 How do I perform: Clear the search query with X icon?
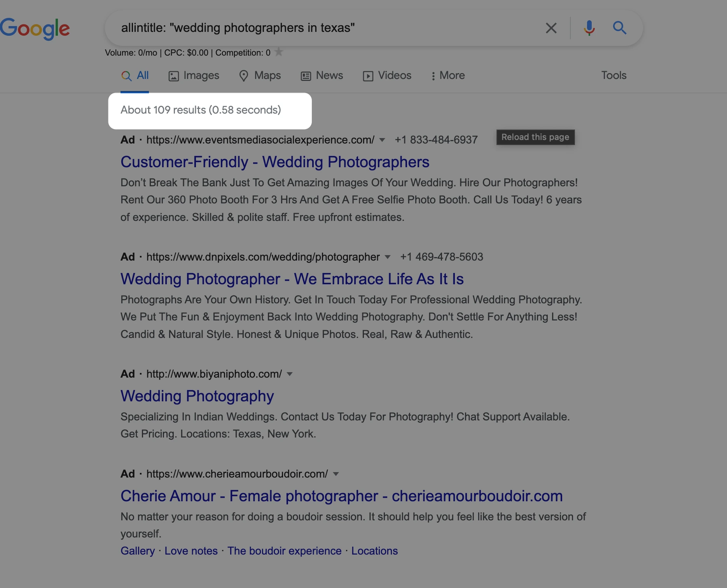(x=551, y=28)
